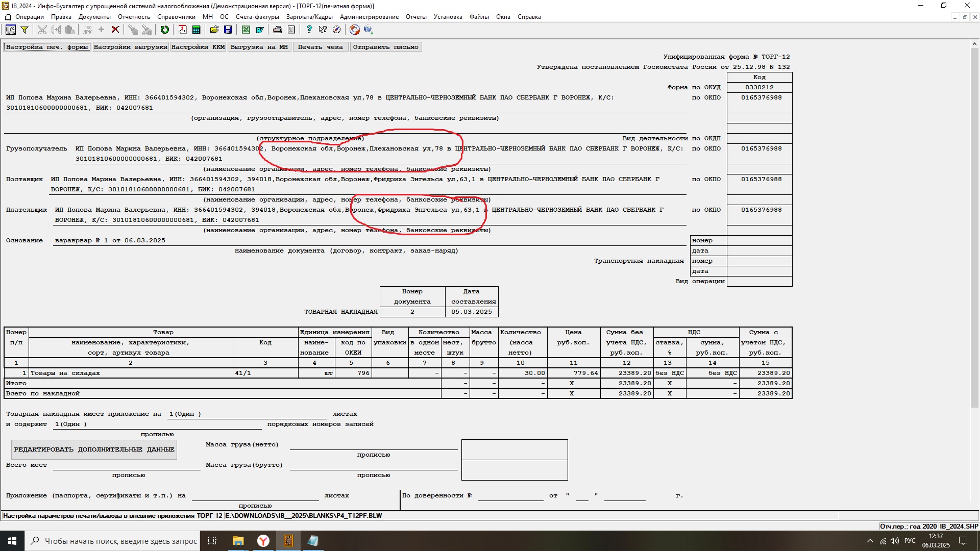Viewport: 980px width, 551px height.
Task: Click the blue floppy disk save icon
Action: pos(228,30)
